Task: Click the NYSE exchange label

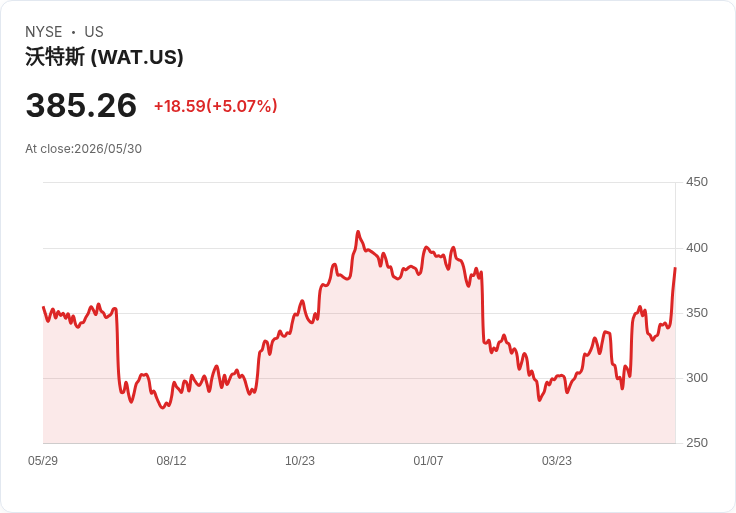Action: [44, 32]
